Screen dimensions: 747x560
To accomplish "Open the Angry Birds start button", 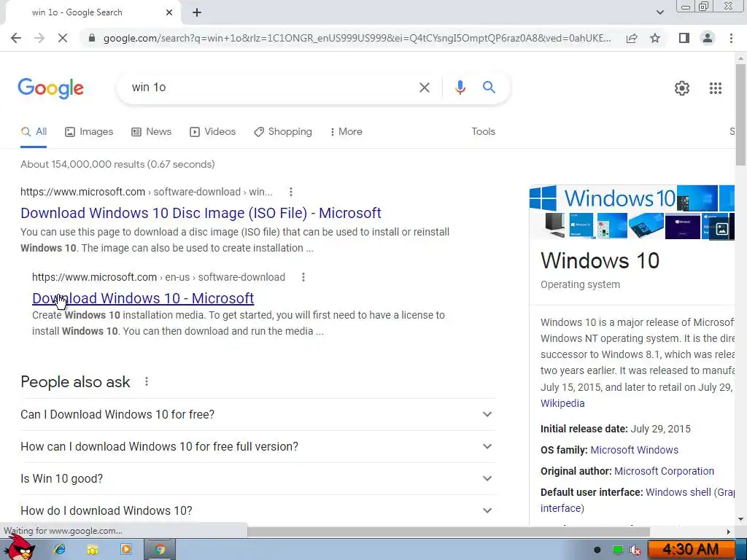I will [x=19, y=548].
